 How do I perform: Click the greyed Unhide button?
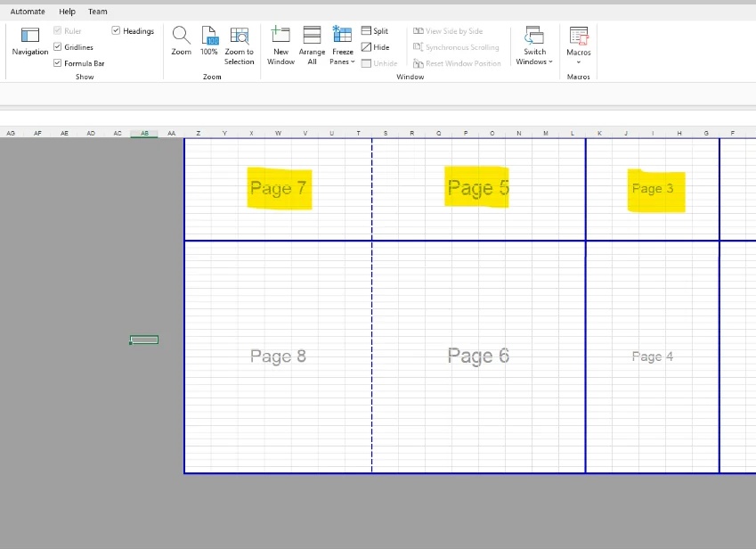coord(379,63)
